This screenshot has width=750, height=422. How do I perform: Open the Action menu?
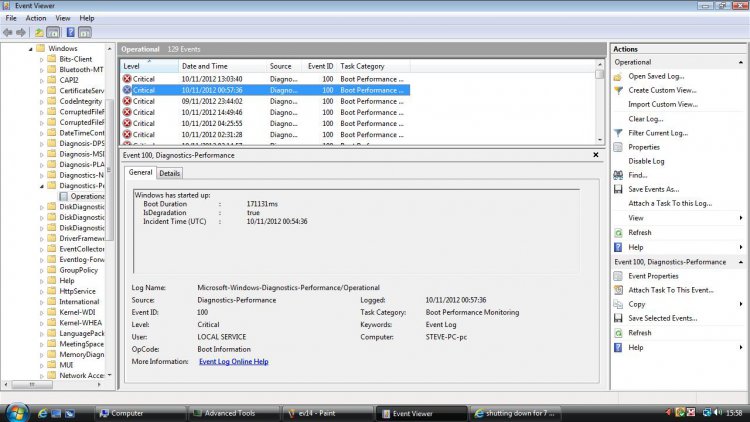tap(36, 18)
